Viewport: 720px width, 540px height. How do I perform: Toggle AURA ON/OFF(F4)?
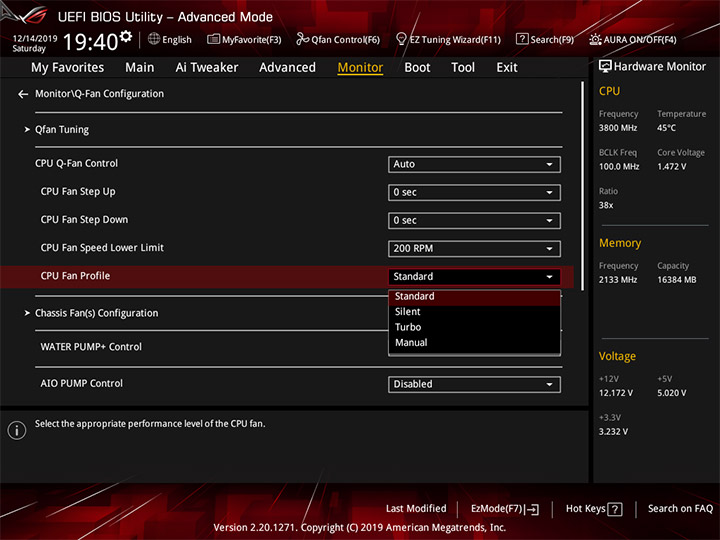[x=633, y=39]
